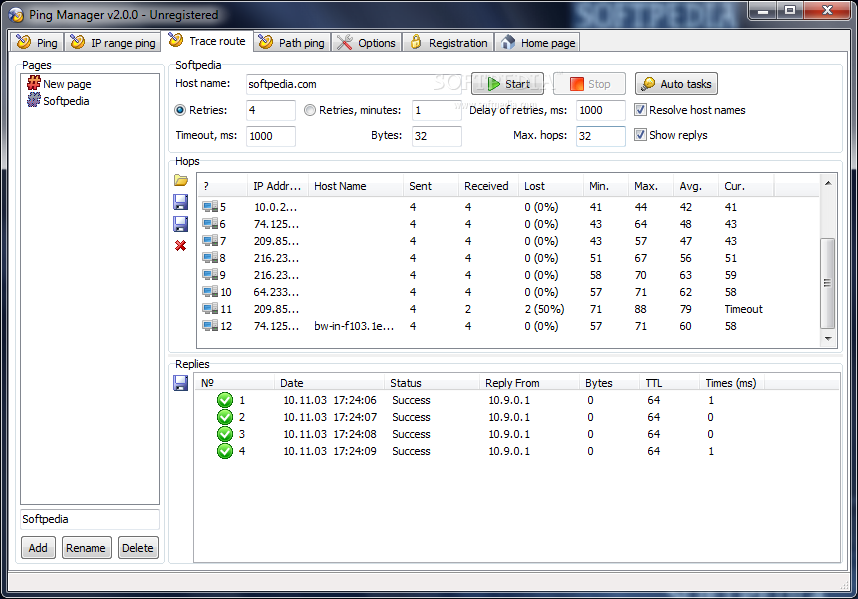Image resolution: width=858 pixels, height=599 pixels.
Task: Click the Timeout ms field
Action: tap(271, 136)
